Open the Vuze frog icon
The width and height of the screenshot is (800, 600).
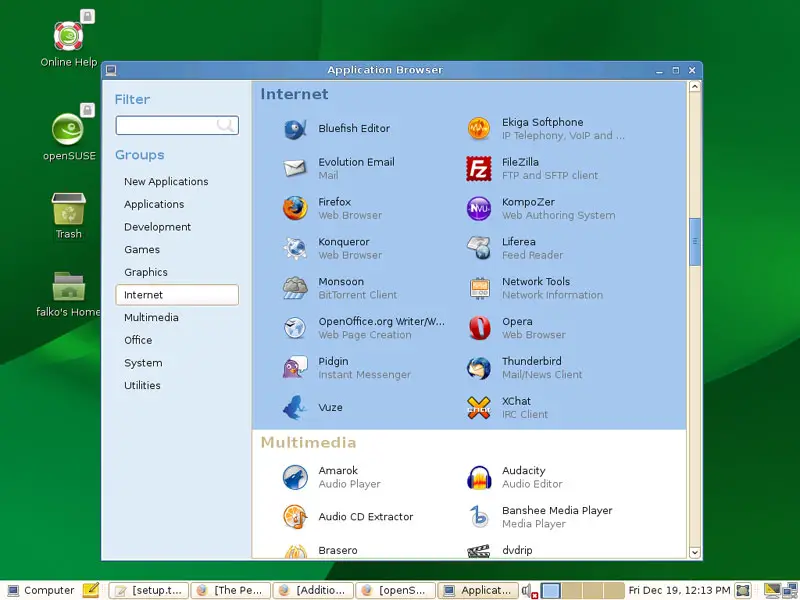[x=295, y=407]
